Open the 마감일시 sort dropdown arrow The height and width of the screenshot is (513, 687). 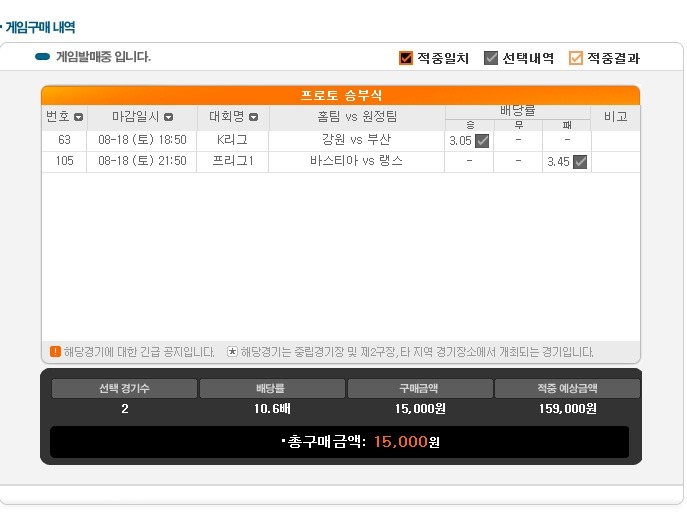pyautogui.click(x=168, y=117)
